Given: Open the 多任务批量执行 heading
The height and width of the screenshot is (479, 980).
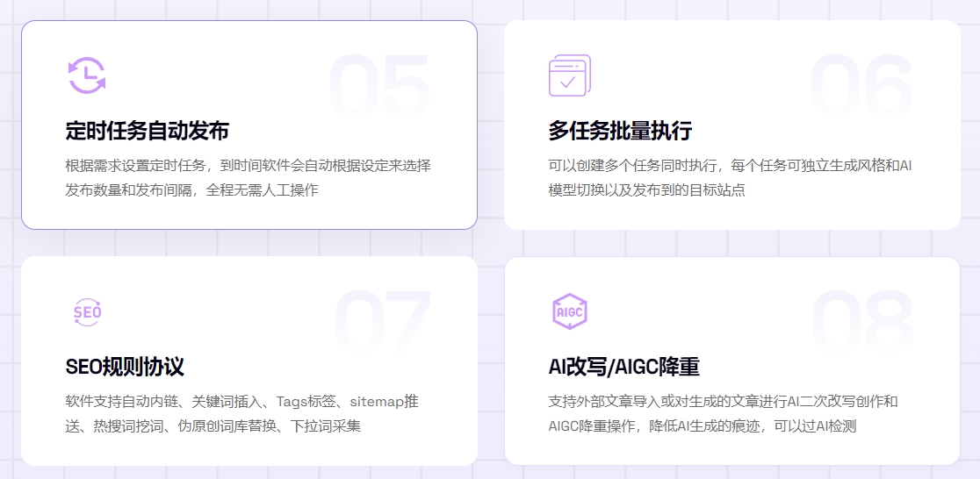Looking at the screenshot, I should click(x=620, y=131).
